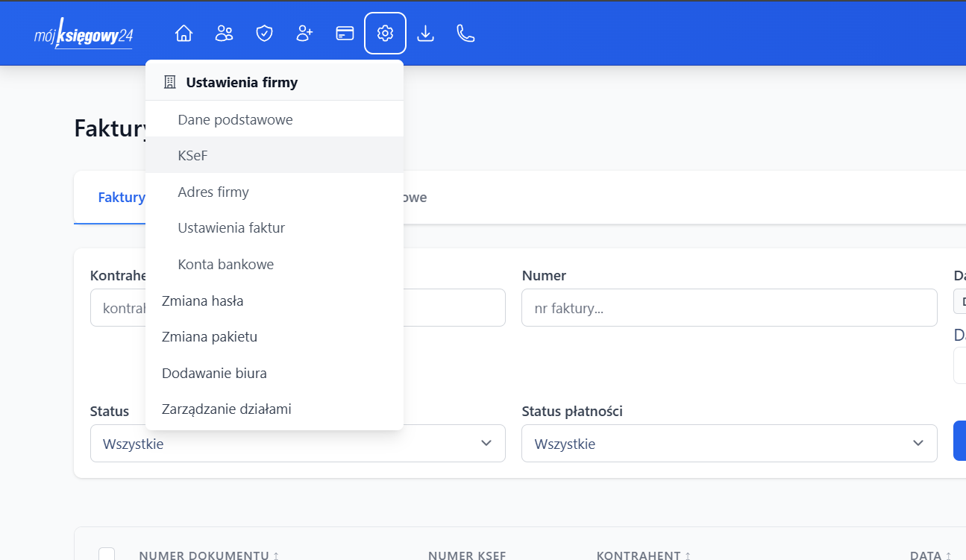Toggle the select-all invoices checkbox
This screenshot has height=560, width=966.
click(106, 554)
